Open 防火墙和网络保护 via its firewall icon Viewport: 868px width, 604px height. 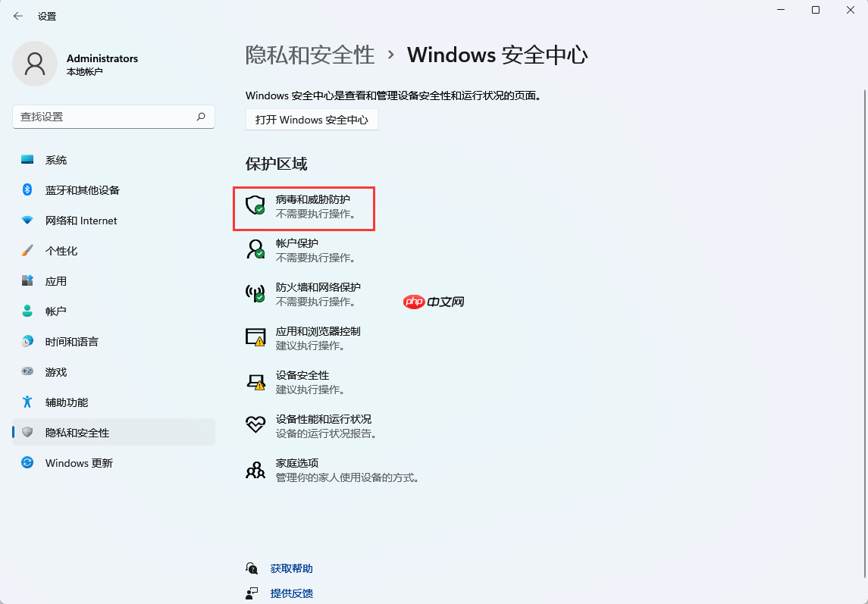pyautogui.click(x=255, y=294)
